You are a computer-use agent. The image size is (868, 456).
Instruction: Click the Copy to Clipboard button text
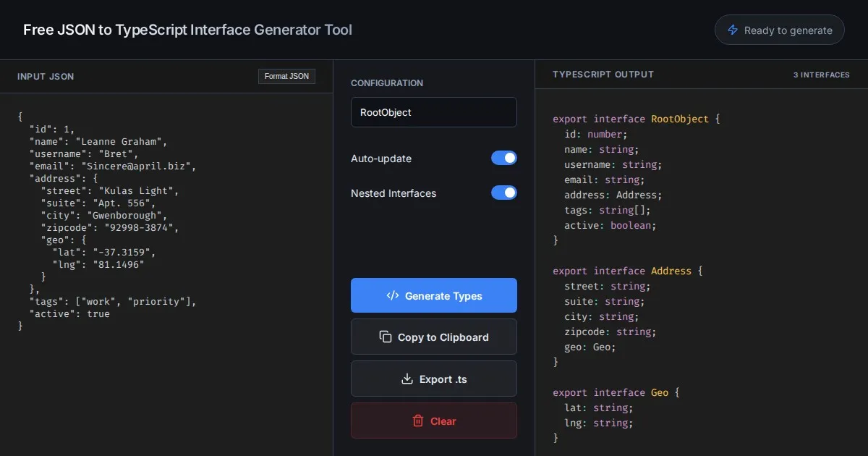pos(443,337)
